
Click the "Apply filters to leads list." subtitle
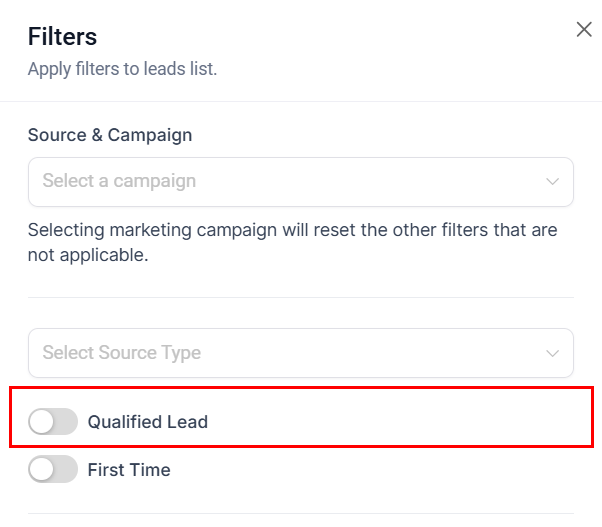click(x=122, y=69)
